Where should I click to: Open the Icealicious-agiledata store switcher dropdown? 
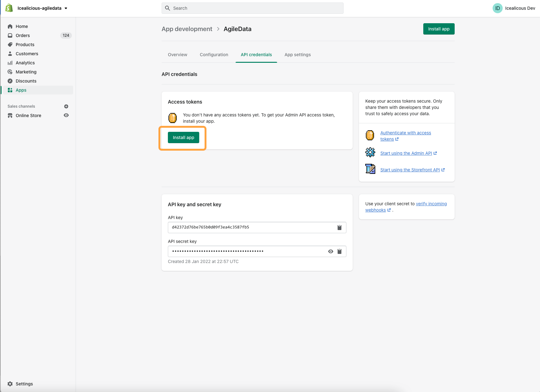(x=42, y=8)
